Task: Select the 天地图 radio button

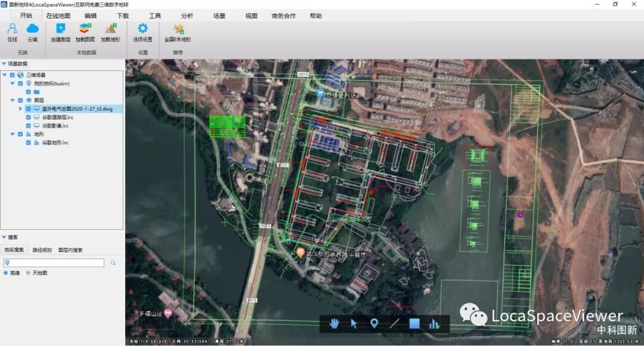Action: pyautogui.click(x=29, y=273)
